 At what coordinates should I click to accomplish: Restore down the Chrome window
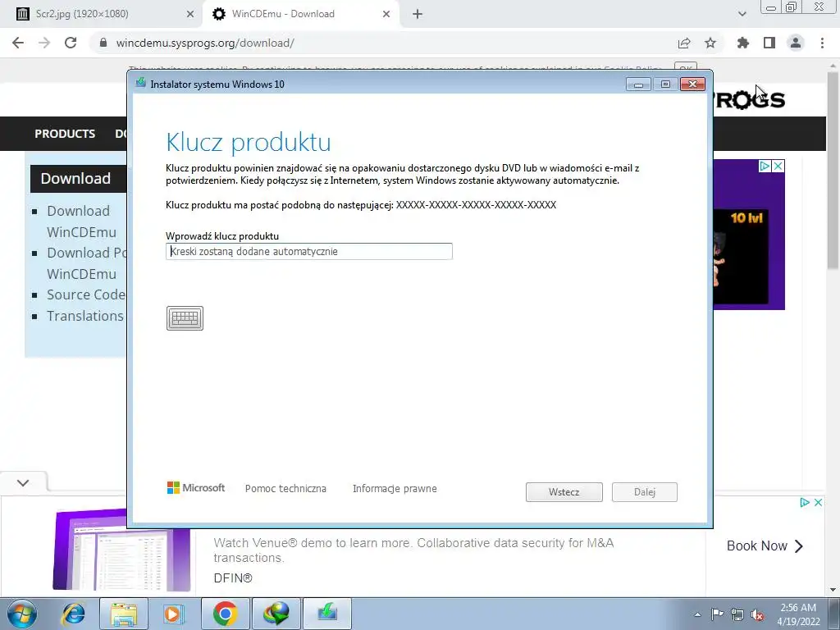(x=792, y=7)
